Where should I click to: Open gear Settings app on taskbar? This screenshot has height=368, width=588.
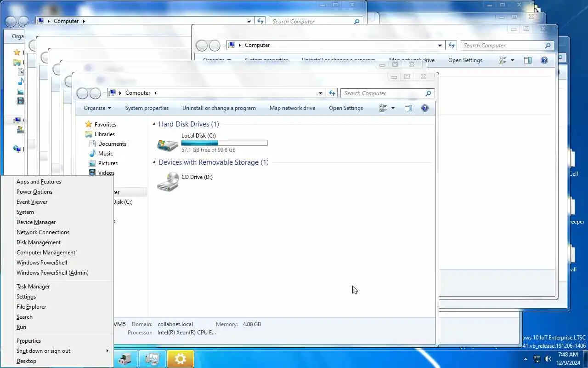(180, 359)
